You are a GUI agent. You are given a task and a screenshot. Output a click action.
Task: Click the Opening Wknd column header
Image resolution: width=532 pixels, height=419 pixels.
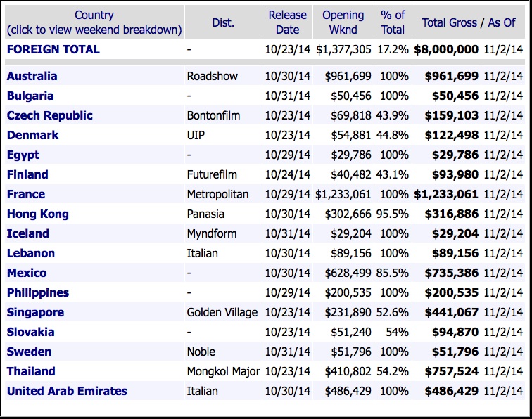(343, 22)
